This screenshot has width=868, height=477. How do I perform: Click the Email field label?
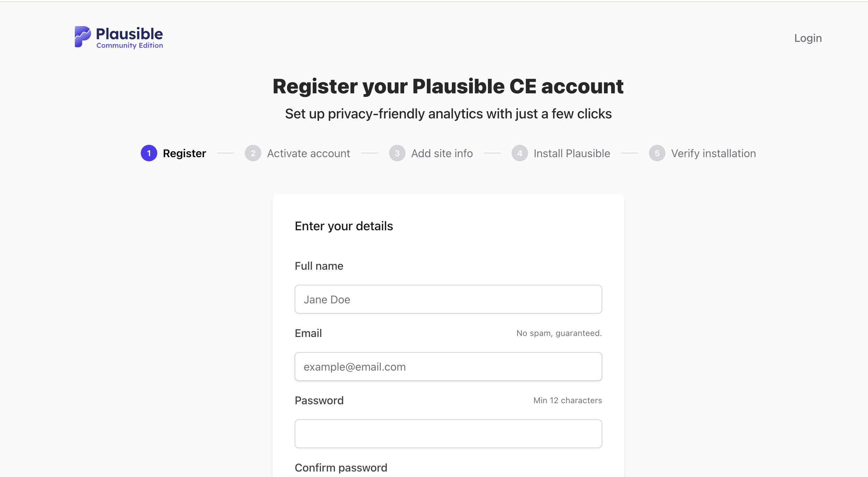[x=308, y=333]
